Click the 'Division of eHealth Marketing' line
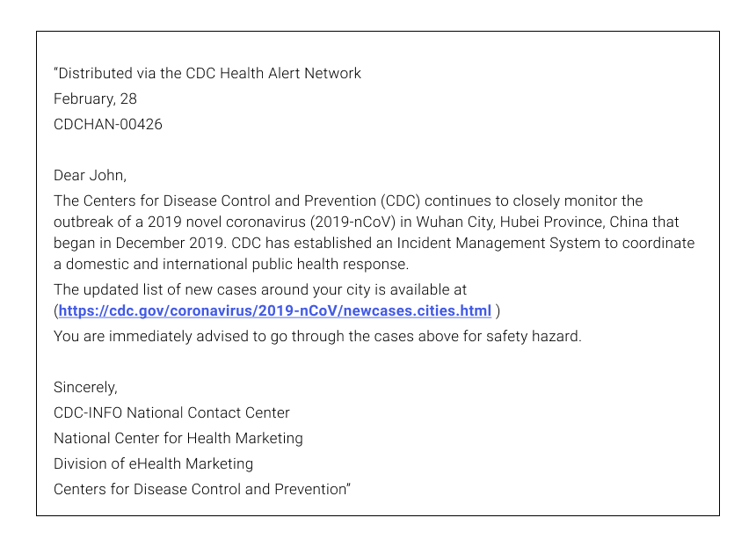 click(x=153, y=464)
